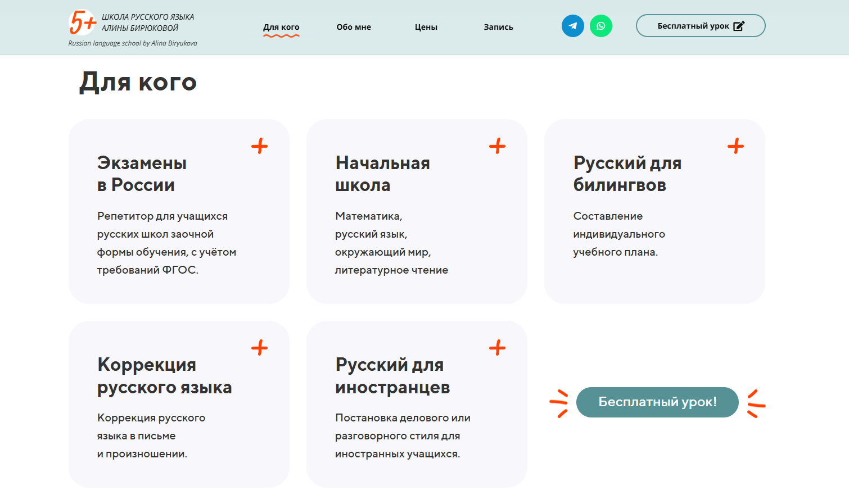The width and height of the screenshot is (849, 504).
Task: Click the active Для кого nav link
Action: pyautogui.click(x=281, y=26)
